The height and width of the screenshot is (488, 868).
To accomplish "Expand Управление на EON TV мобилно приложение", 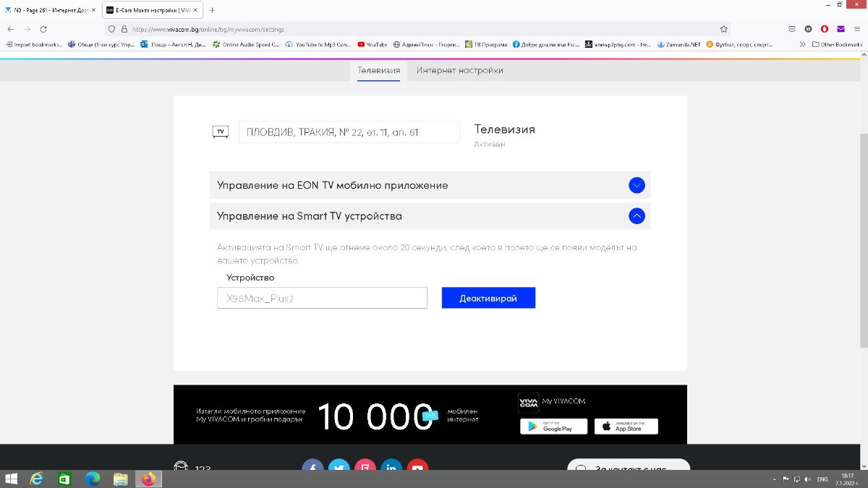I will coord(430,185).
